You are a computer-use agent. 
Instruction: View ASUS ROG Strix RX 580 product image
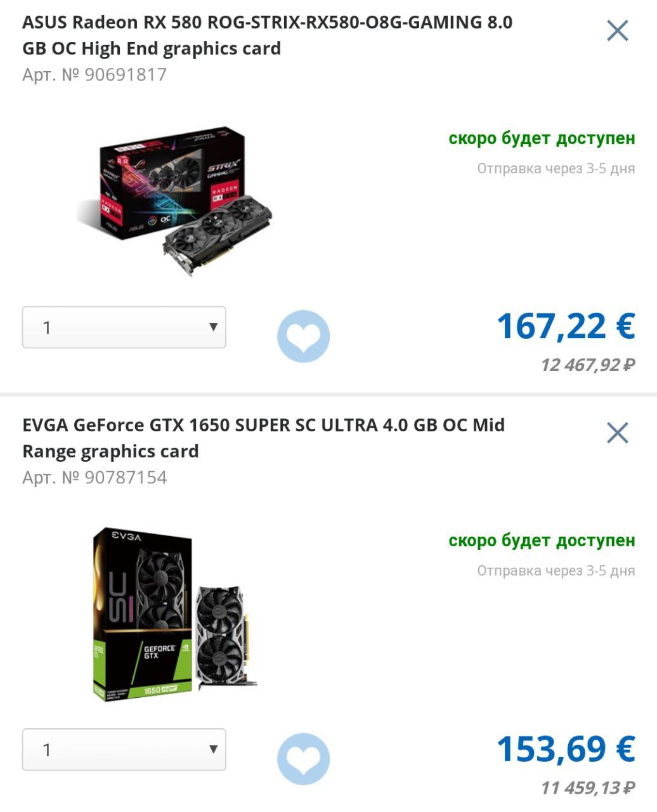pyautogui.click(x=176, y=200)
